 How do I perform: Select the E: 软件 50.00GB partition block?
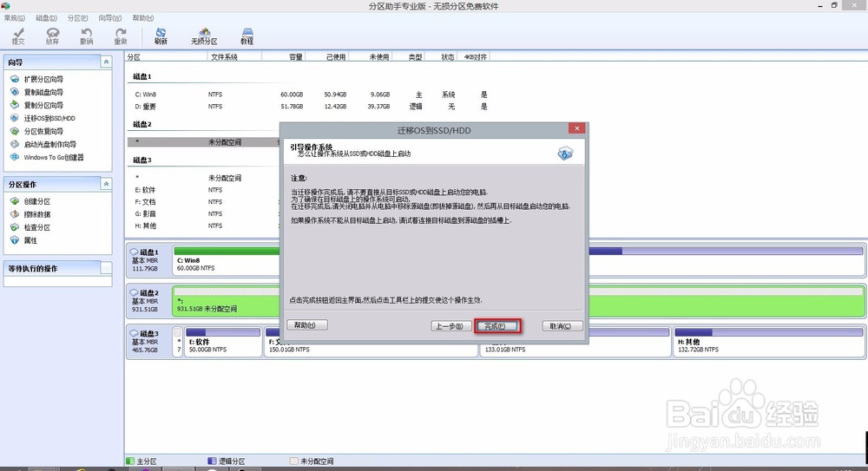[x=222, y=342]
